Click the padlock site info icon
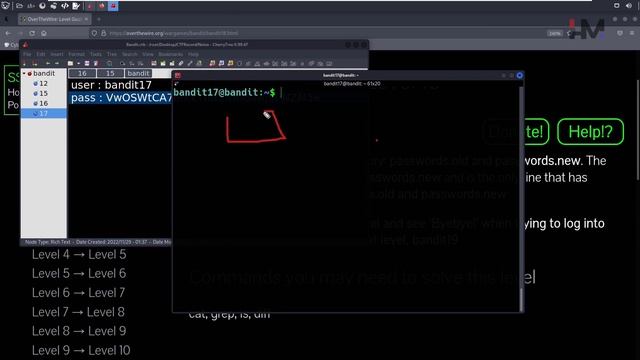The image size is (640, 360). tap(104, 33)
